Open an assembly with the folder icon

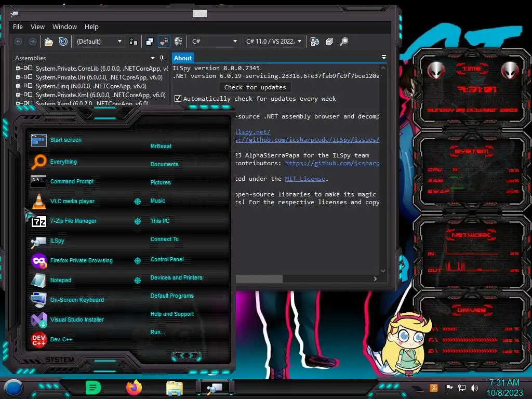pyautogui.click(x=49, y=42)
